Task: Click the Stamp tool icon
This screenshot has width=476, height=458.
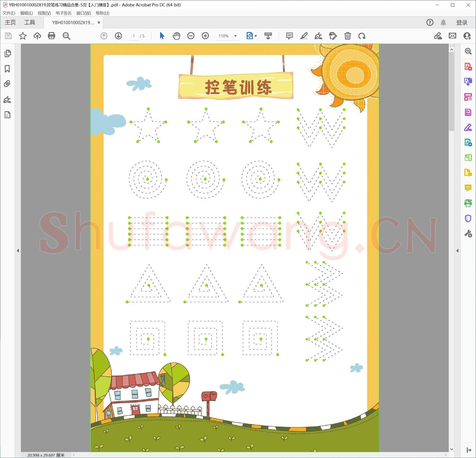Action: pyautogui.click(x=333, y=36)
